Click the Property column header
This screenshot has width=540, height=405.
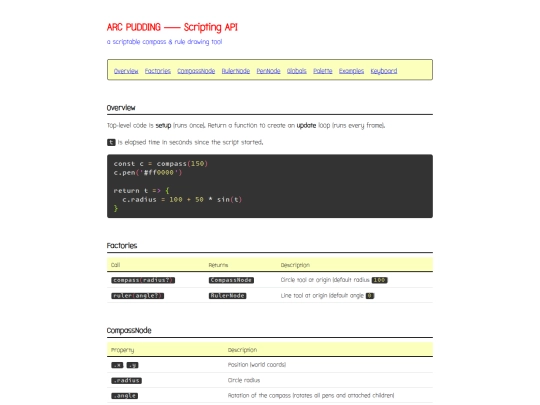coord(123,350)
